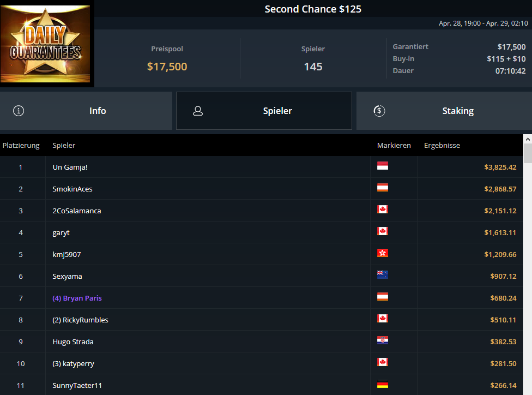This screenshot has width=532, height=395.
Task: Select player Hugo Strada
Action: coord(73,342)
